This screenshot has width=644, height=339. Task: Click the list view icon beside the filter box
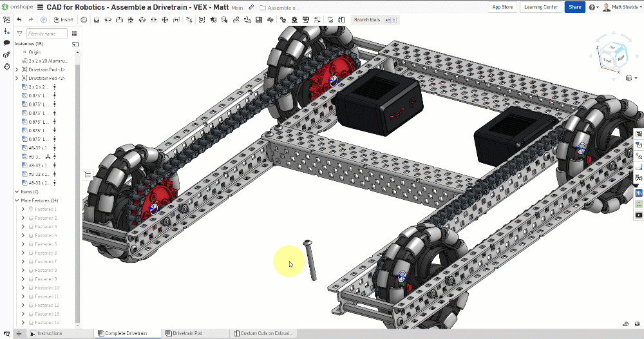tap(74, 34)
